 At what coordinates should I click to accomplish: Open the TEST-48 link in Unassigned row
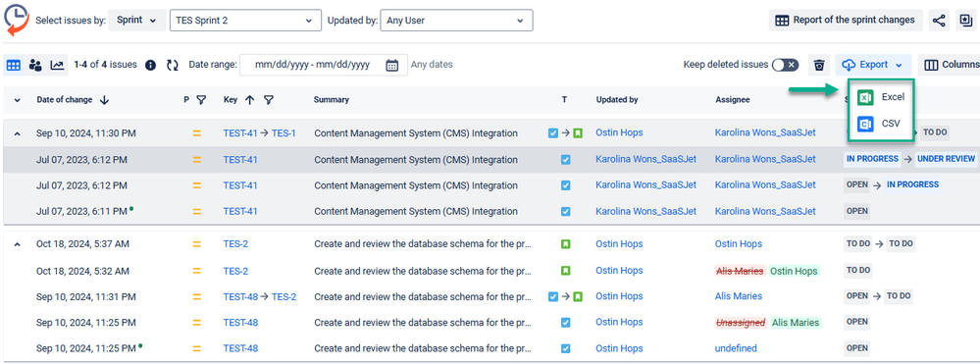point(240,322)
